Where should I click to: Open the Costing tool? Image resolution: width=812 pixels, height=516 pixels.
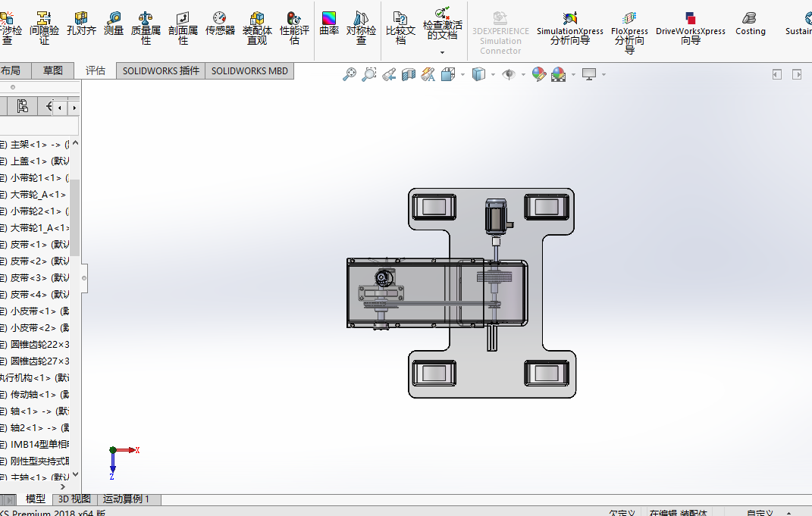coord(750,24)
